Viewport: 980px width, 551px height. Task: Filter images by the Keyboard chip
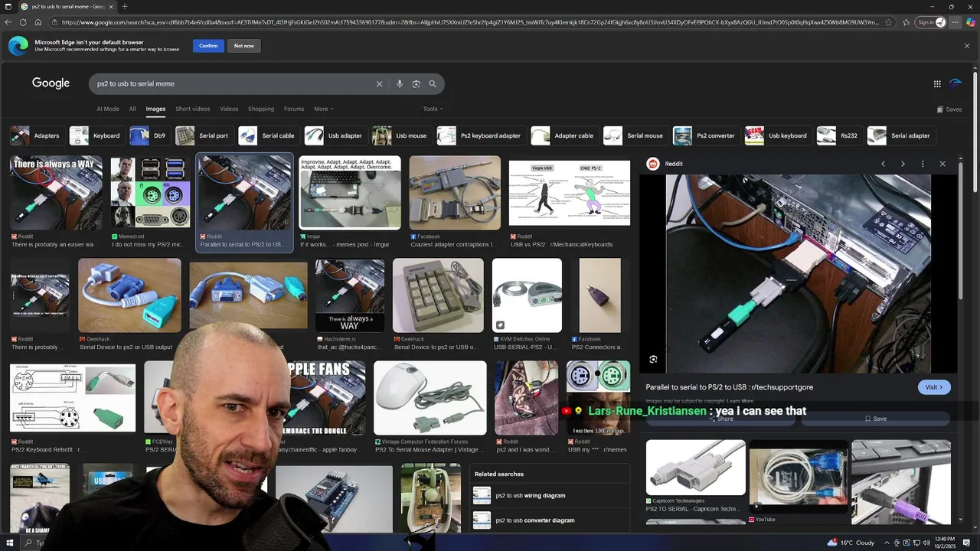pyautogui.click(x=96, y=135)
